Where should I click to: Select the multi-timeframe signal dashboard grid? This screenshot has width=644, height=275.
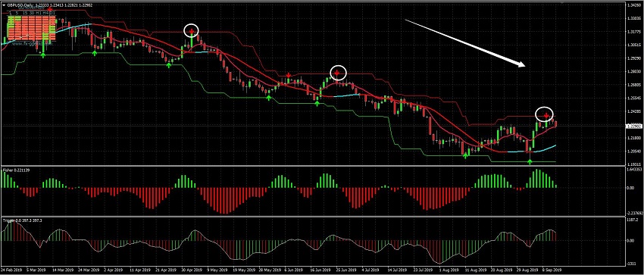click(x=31, y=28)
